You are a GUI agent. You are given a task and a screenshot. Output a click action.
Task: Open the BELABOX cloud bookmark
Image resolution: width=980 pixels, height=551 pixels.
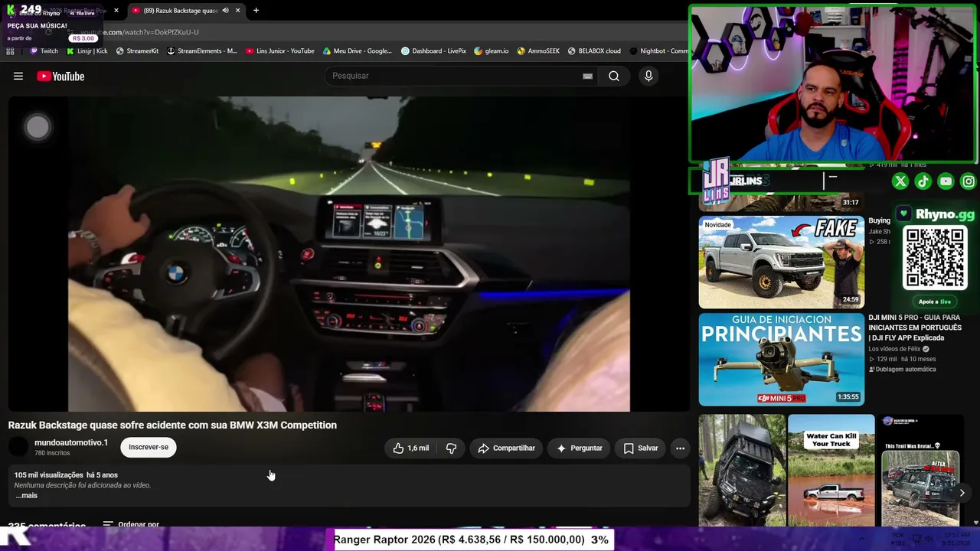594,51
